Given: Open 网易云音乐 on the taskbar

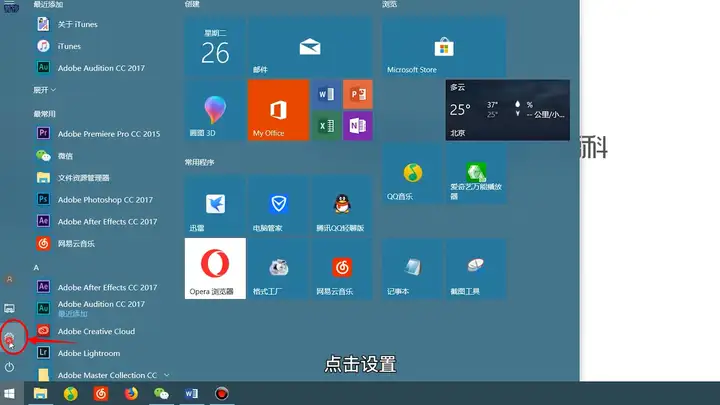Looking at the screenshot, I should 101,394.
